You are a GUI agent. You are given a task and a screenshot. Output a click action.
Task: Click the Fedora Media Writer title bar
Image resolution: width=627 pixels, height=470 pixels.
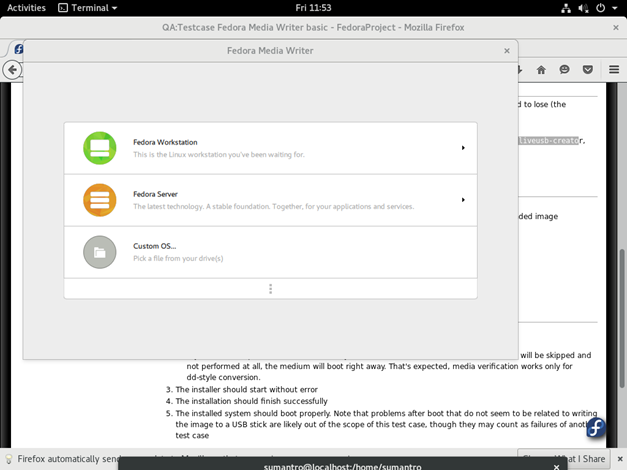270,51
